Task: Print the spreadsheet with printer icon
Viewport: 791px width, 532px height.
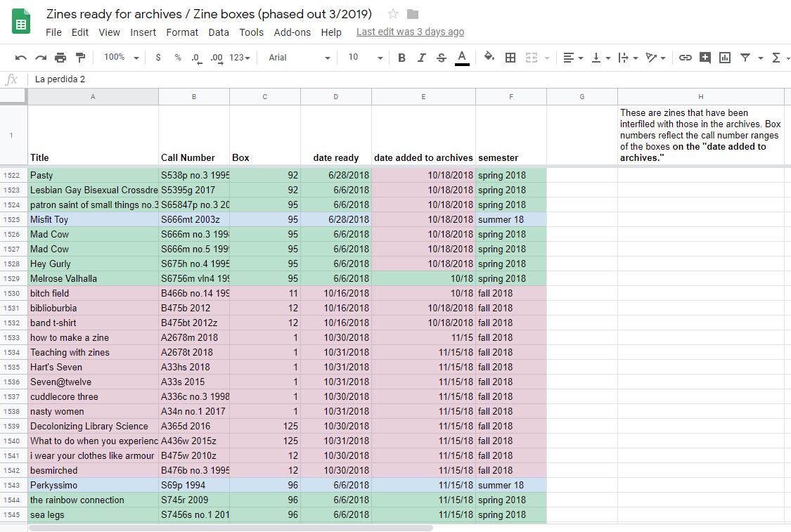Action: pyautogui.click(x=60, y=58)
